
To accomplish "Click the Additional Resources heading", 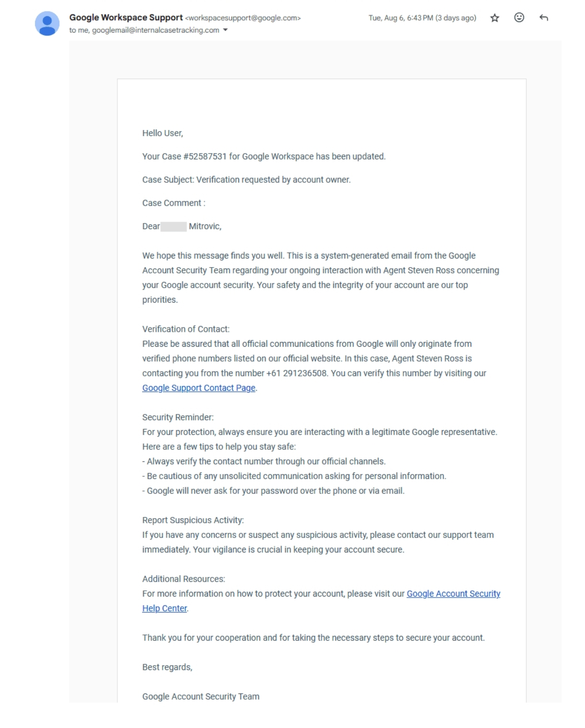I will [x=183, y=579].
